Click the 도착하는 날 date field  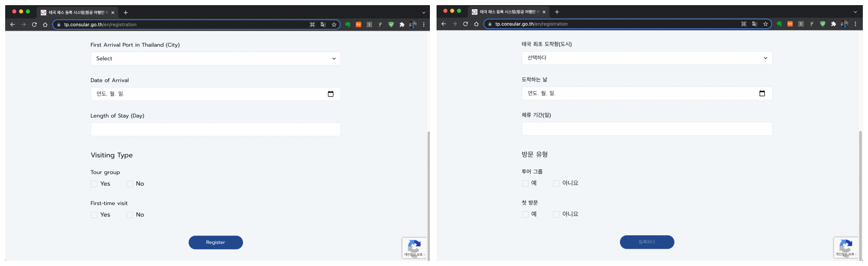647,93
